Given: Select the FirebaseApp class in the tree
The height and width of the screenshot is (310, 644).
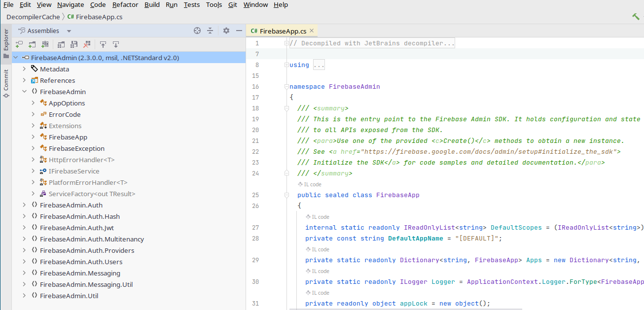Looking at the screenshot, I should pyautogui.click(x=68, y=137).
